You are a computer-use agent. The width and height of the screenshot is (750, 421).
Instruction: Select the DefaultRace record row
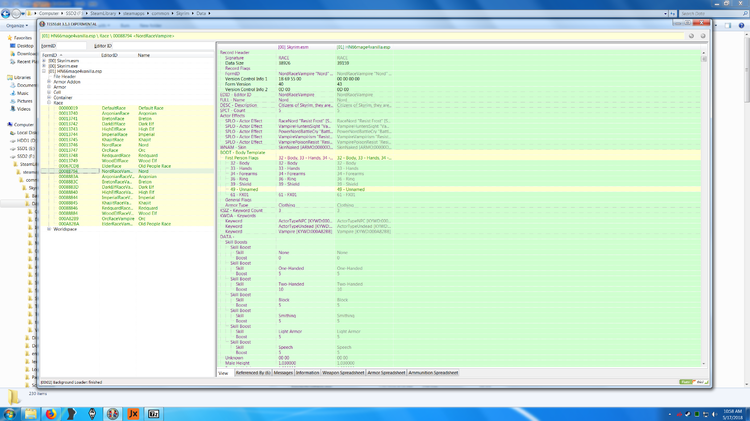[x=127, y=108]
